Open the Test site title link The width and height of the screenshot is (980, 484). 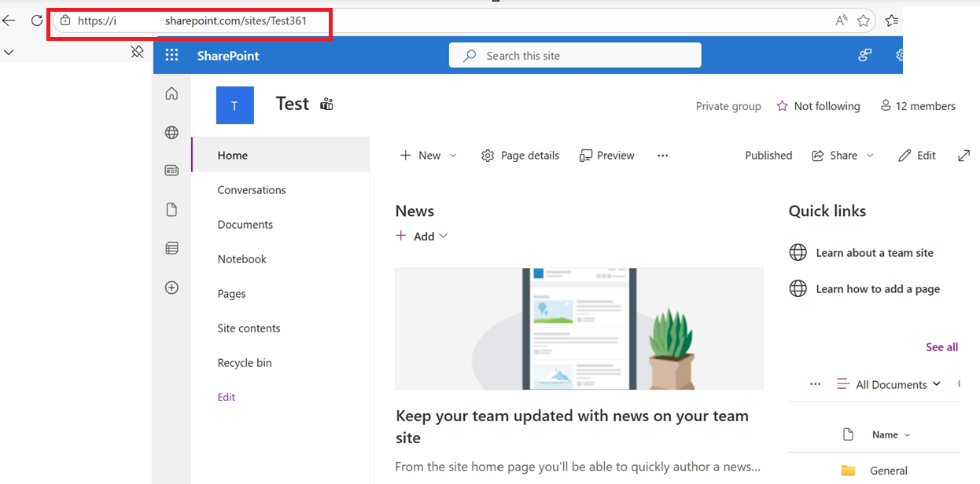[293, 104]
